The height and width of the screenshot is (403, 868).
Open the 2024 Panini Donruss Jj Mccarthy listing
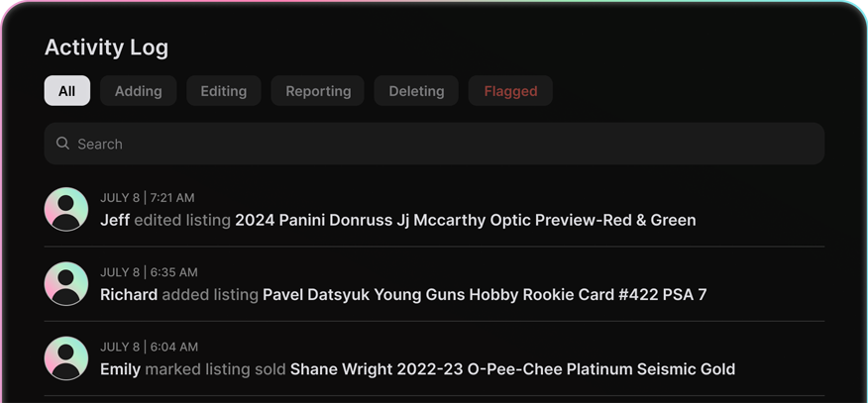pos(465,220)
